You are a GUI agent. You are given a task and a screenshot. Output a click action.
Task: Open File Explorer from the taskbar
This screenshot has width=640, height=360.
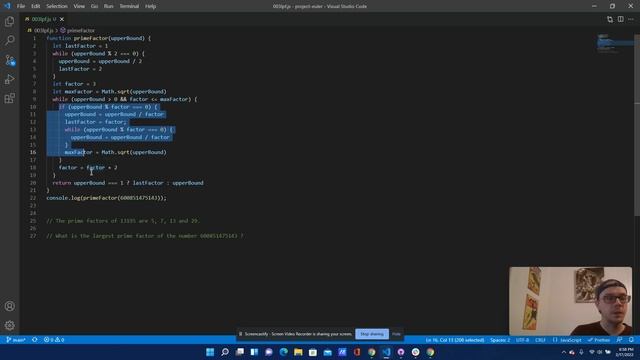point(298,352)
